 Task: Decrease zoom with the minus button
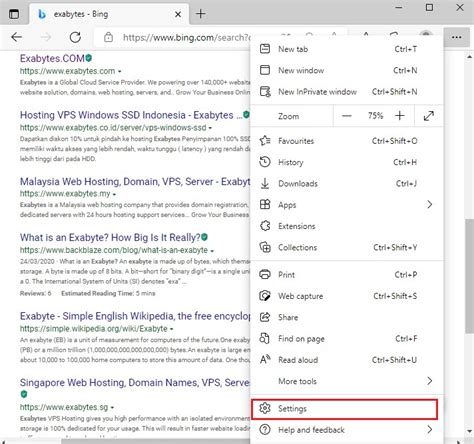[x=347, y=116]
